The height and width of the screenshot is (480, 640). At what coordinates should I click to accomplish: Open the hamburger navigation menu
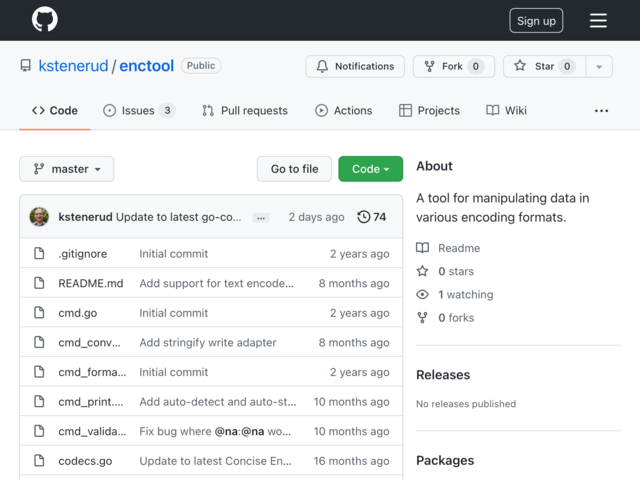pyautogui.click(x=598, y=20)
